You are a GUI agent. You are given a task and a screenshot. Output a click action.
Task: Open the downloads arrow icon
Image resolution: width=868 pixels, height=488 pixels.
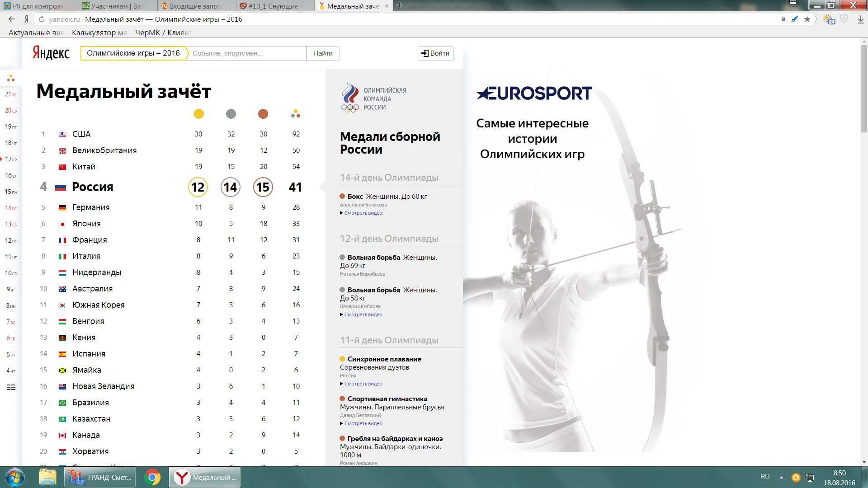point(860,19)
